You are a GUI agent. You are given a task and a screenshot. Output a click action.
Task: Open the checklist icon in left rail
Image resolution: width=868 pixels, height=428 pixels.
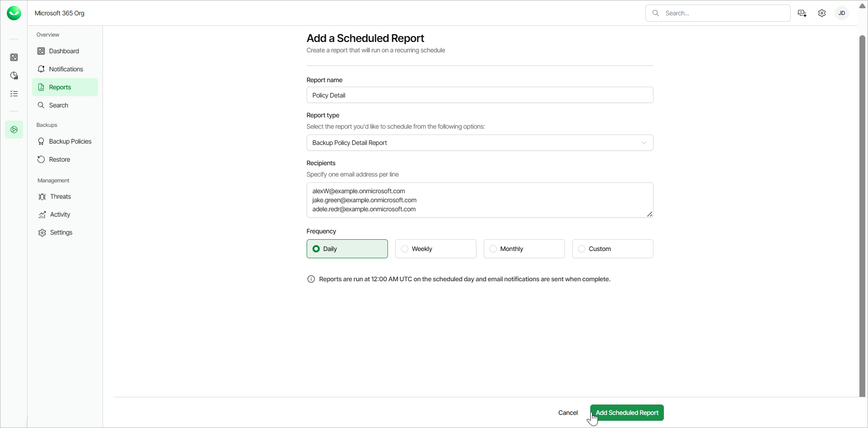[14, 93]
